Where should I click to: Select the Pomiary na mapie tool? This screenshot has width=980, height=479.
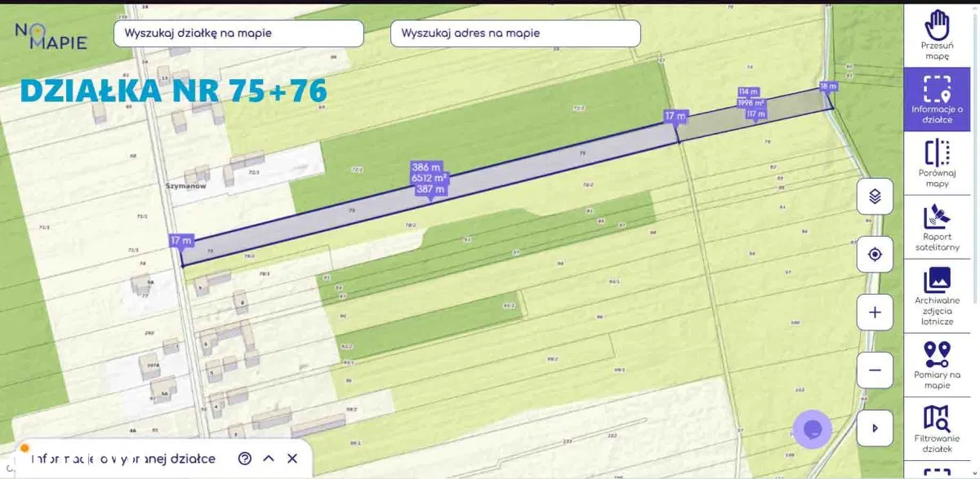tap(937, 365)
